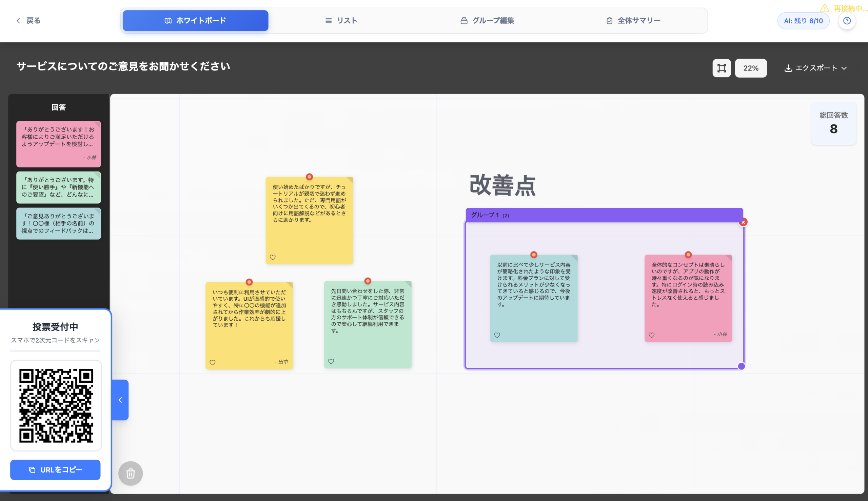Click the whiteboard icon in the active tab
The width and height of the screenshot is (868, 501).
click(167, 21)
